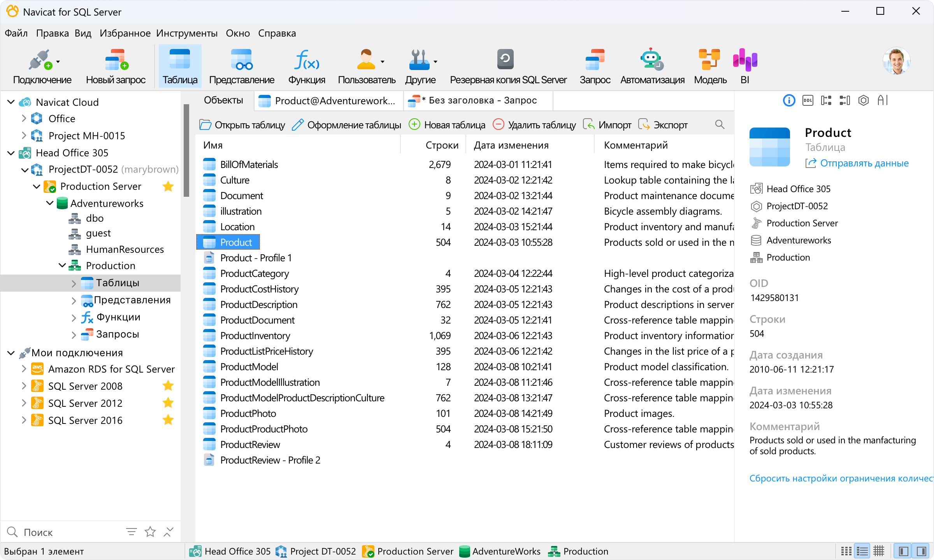
Task: Switch to the Объекты tab
Action: tap(223, 100)
